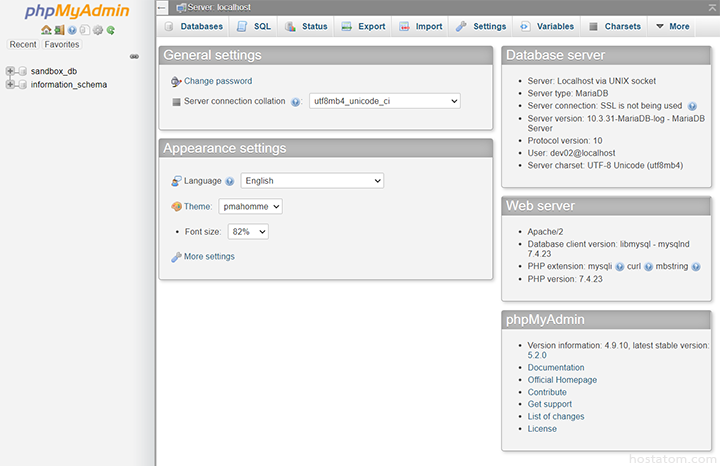Open the Server connection collation dropdown

pos(384,101)
